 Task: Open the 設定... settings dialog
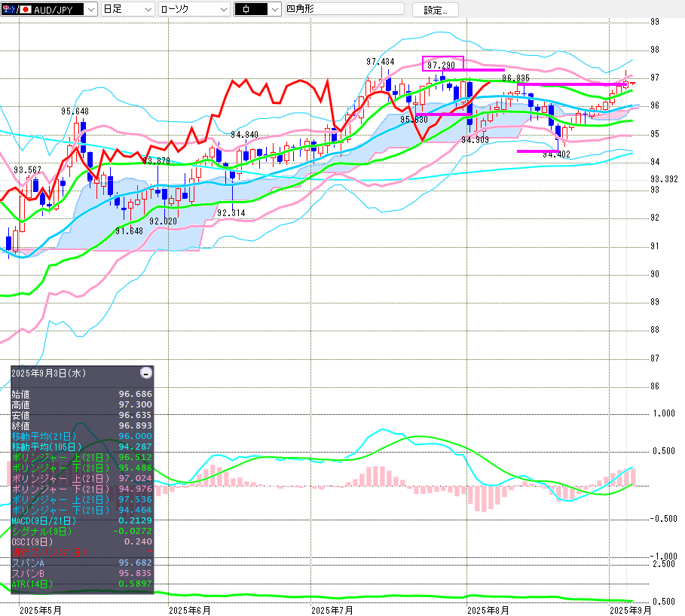(x=435, y=10)
